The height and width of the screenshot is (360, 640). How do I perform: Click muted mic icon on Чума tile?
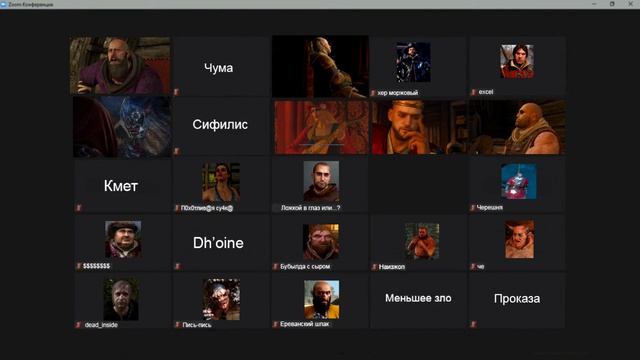tap(177, 92)
